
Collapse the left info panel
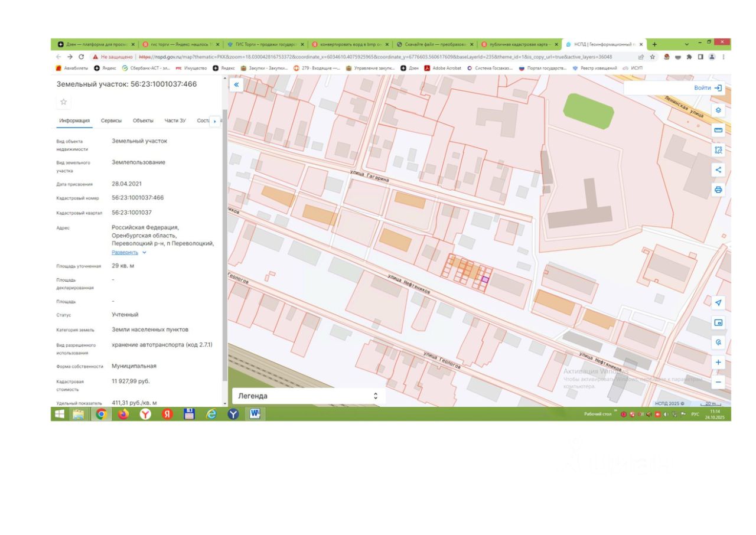coord(236,85)
